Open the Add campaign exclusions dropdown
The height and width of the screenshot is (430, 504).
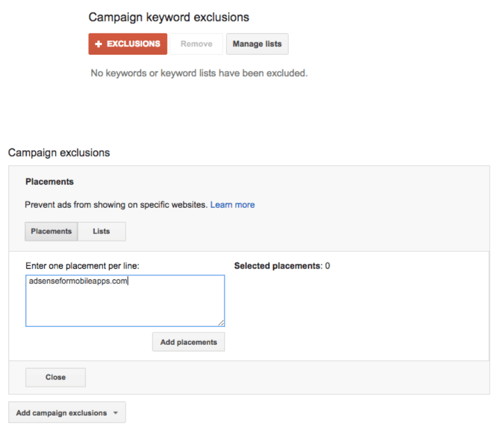click(x=61, y=413)
